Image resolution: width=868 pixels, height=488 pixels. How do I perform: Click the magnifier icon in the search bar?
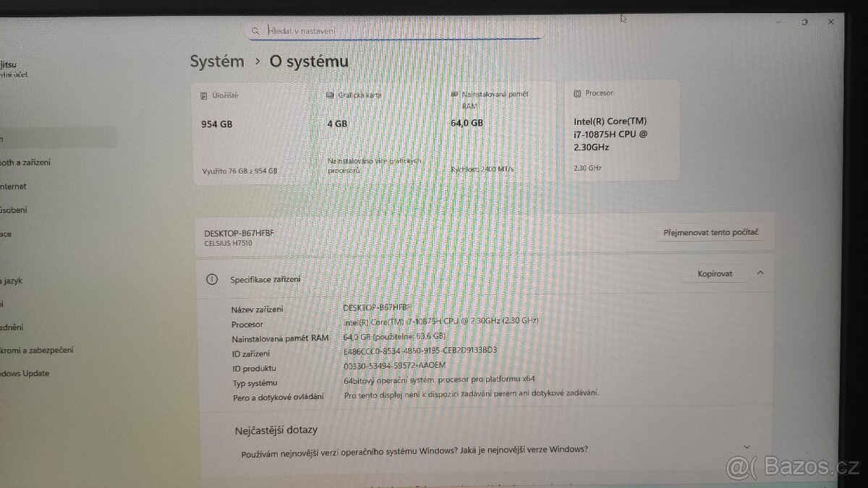(257, 30)
